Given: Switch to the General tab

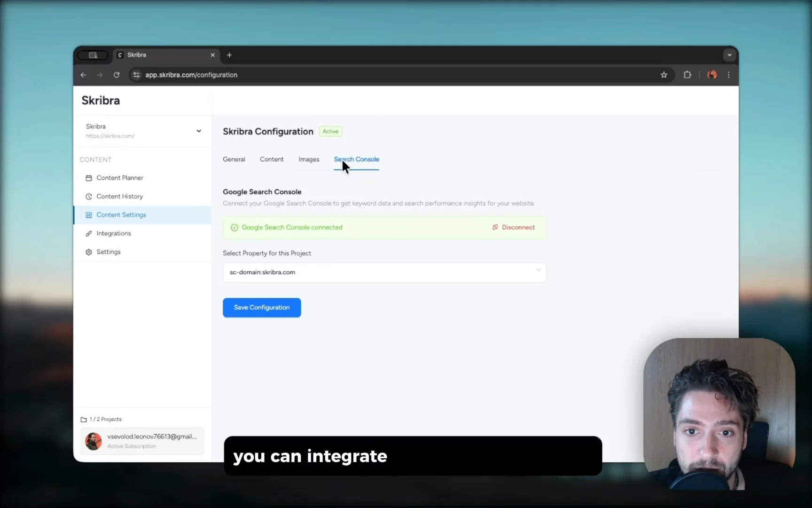Looking at the screenshot, I should (x=234, y=159).
